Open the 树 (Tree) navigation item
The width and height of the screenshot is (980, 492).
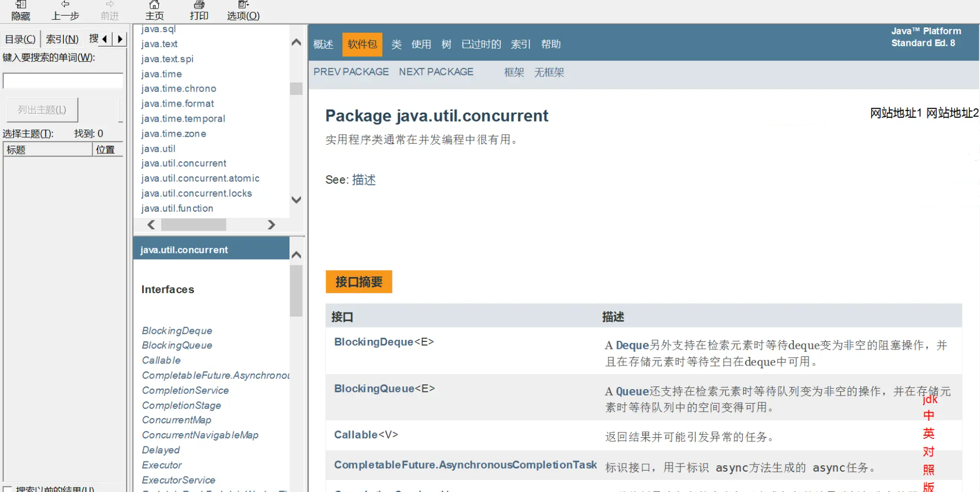coord(447,44)
